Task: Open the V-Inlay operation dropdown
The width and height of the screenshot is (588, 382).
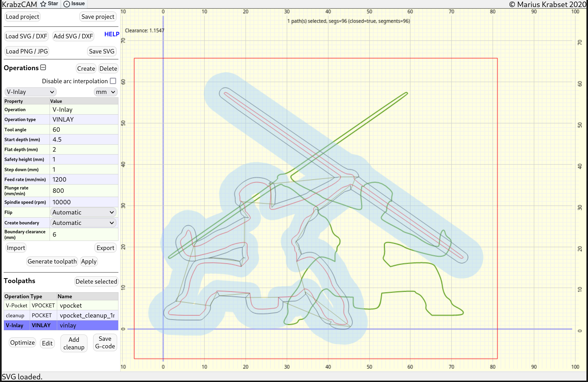Action: tap(31, 92)
